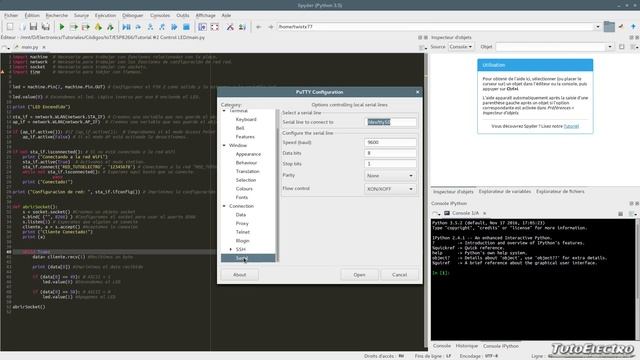Click the Run selection icon
The width and height of the screenshot is (640, 360).
coord(98,27)
